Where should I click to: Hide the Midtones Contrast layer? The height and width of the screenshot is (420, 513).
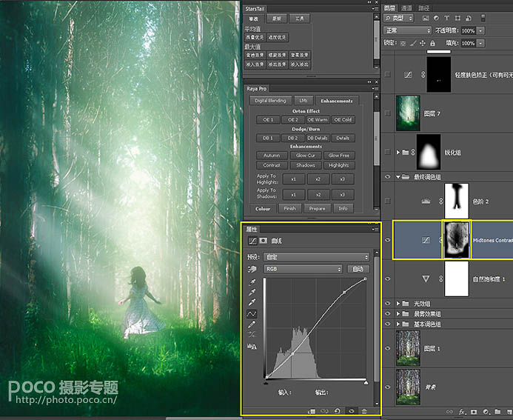(388, 240)
